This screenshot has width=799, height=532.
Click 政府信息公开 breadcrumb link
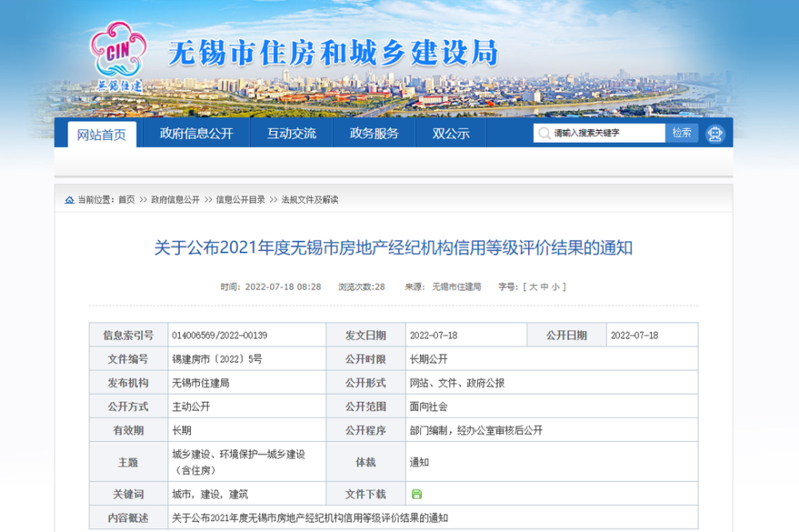[175, 200]
